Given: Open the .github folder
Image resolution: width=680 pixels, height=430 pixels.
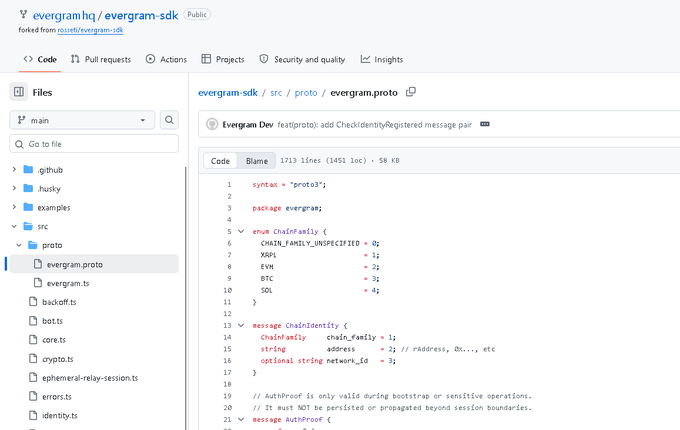Looking at the screenshot, I should point(50,170).
